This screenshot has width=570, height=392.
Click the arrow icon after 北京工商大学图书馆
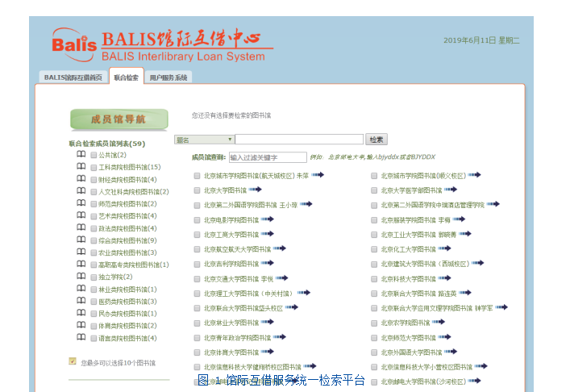(x=268, y=233)
